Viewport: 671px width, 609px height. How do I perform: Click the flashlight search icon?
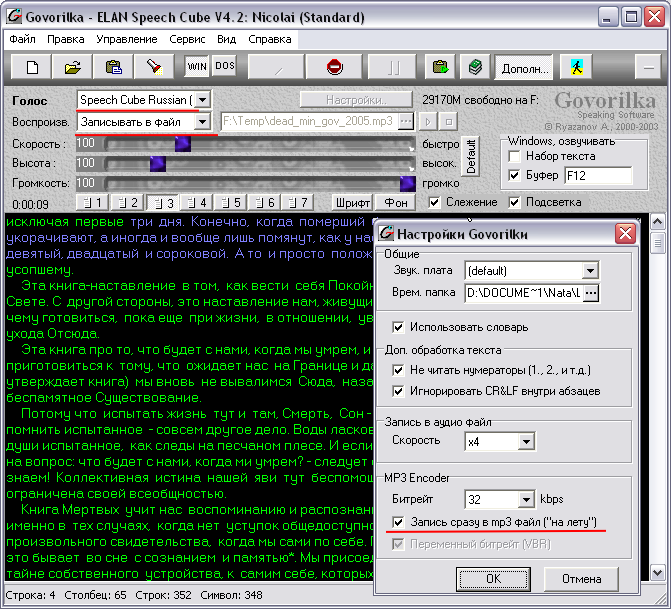[154, 67]
